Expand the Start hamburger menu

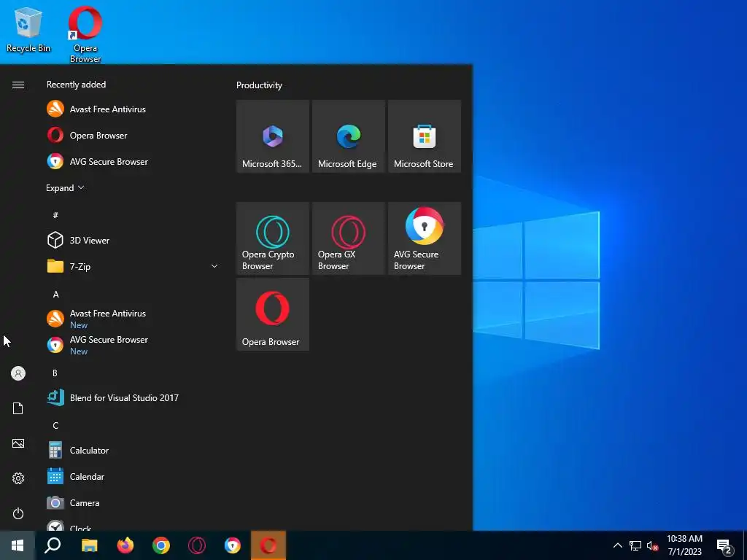click(x=18, y=85)
